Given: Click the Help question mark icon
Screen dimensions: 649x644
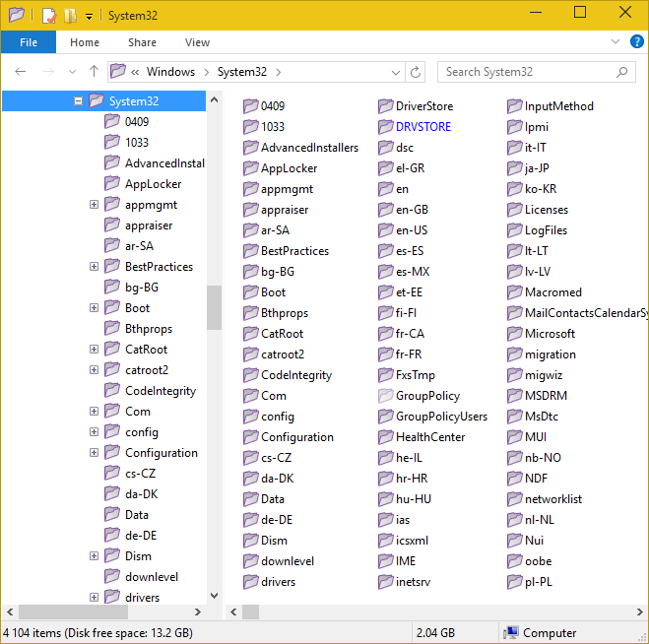Looking at the screenshot, I should click(635, 42).
